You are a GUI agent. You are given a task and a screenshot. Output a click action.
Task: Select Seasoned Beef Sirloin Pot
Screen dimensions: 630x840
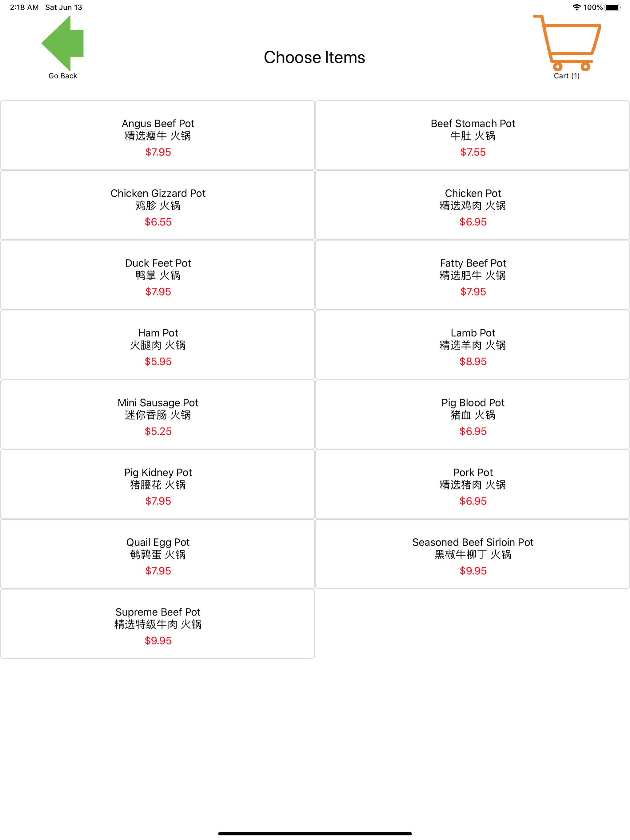pyautogui.click(x=472, y=554)
